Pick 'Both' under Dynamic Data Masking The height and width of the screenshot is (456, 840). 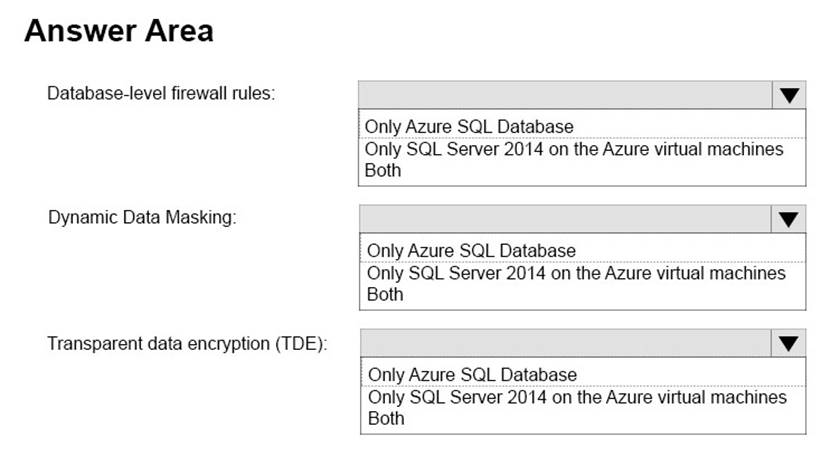385,294
